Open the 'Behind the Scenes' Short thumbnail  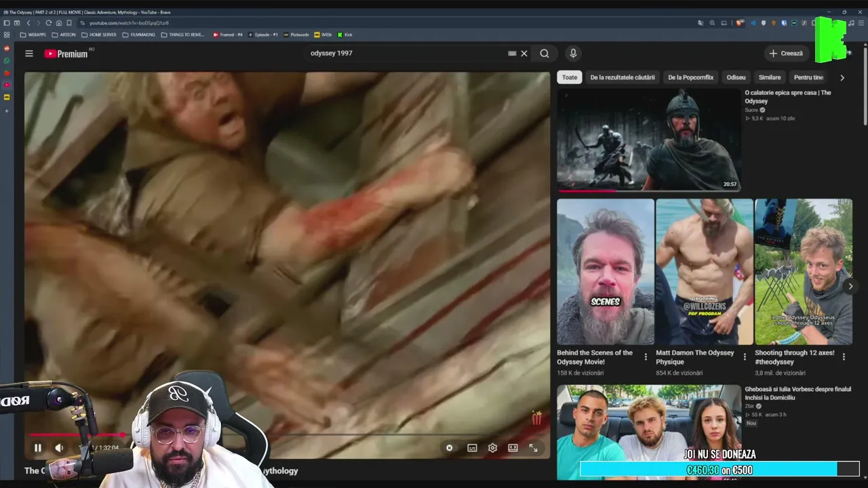(606, 272)
